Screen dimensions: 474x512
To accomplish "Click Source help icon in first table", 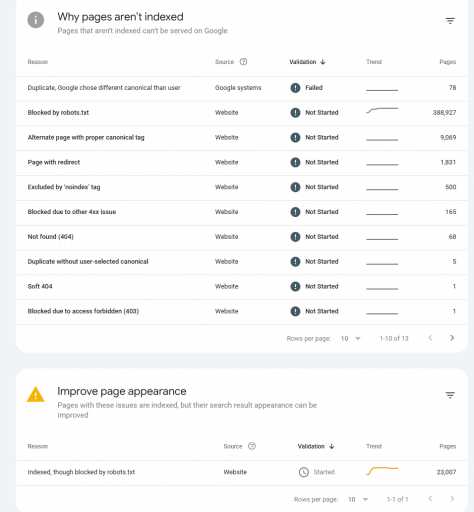I will [x=243, y=62].
